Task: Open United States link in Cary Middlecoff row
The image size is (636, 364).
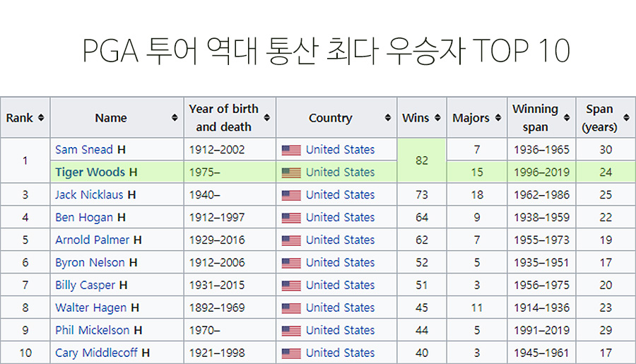Action: 341,353
